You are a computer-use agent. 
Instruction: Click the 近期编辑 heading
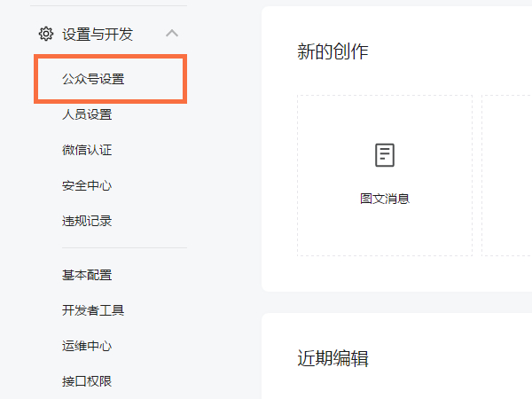point(332,359)
